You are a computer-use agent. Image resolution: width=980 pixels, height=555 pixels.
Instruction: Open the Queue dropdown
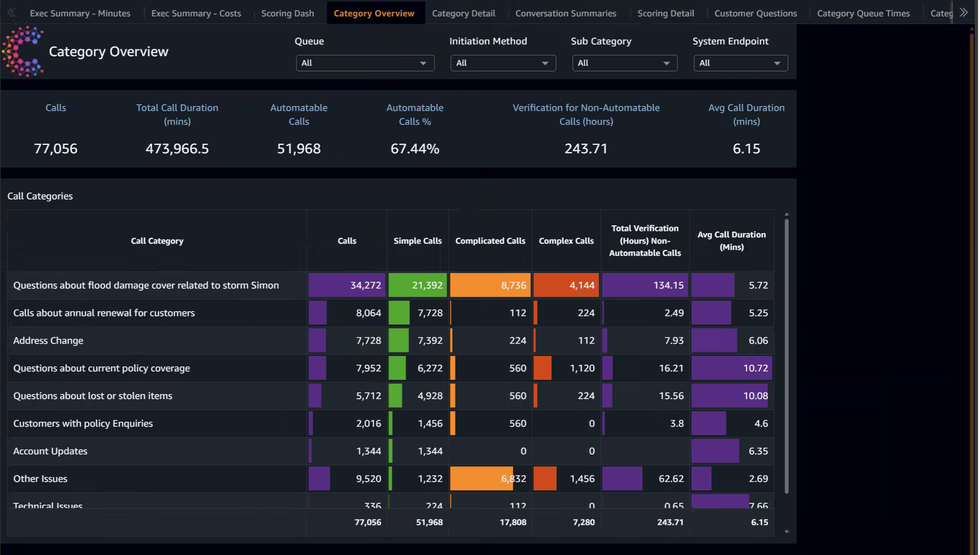[x=365, y=63]
